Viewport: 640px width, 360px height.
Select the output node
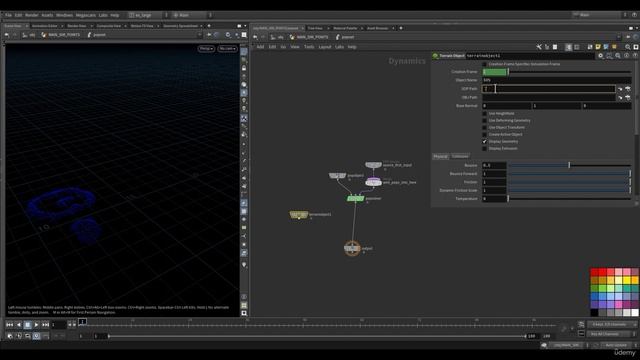click(352, 248)
